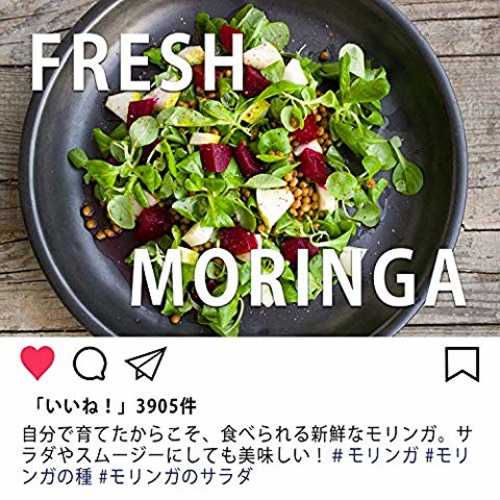The width and height of the screenshot is (500, 500).
Task: Open the #モリンガのサラダ hashtag
Action: [x=175, y=477]
